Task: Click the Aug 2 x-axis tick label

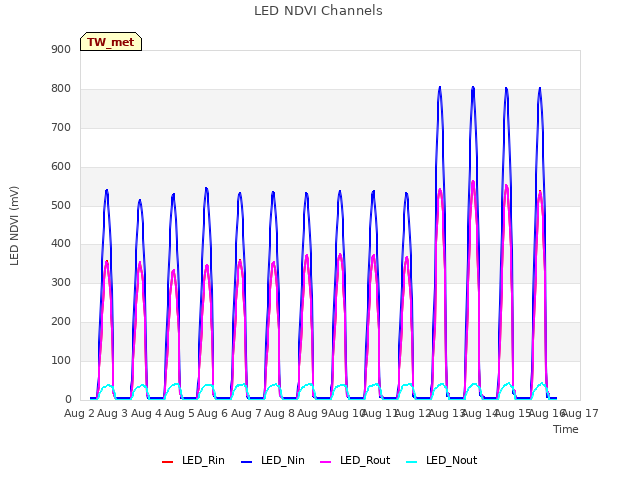Action: (79, 413)
